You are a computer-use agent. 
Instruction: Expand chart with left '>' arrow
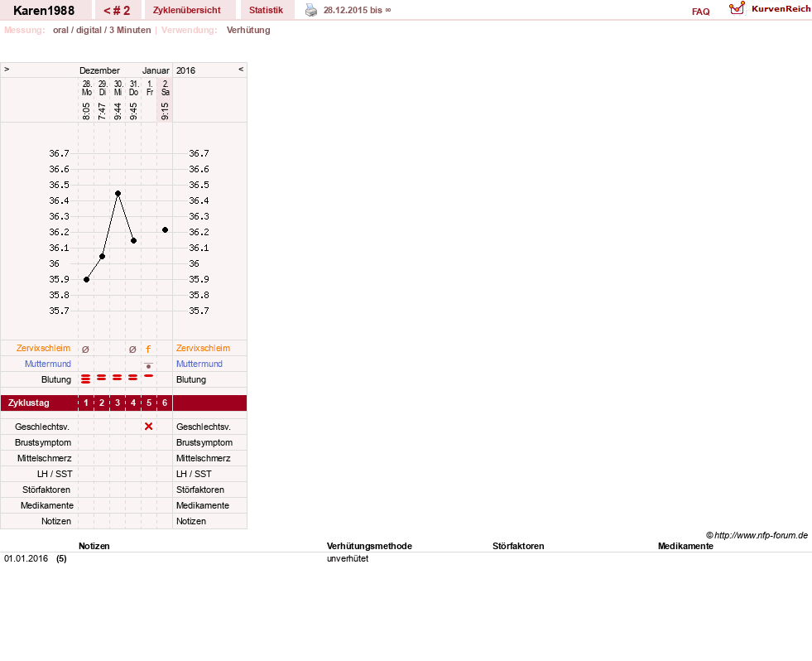[x=7, y=69]
